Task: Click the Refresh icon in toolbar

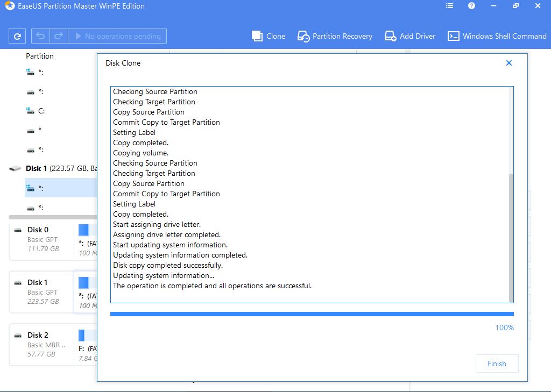Action: [x=17, y=36]
